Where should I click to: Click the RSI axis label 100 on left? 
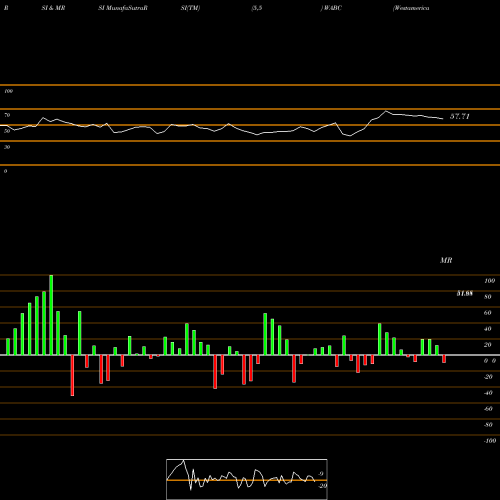point(8,91)
